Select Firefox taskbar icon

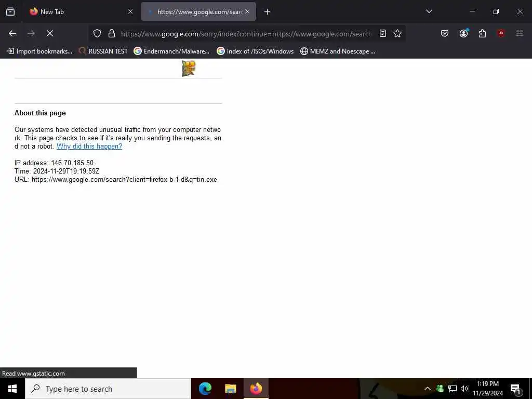click(x=256, y=389)
